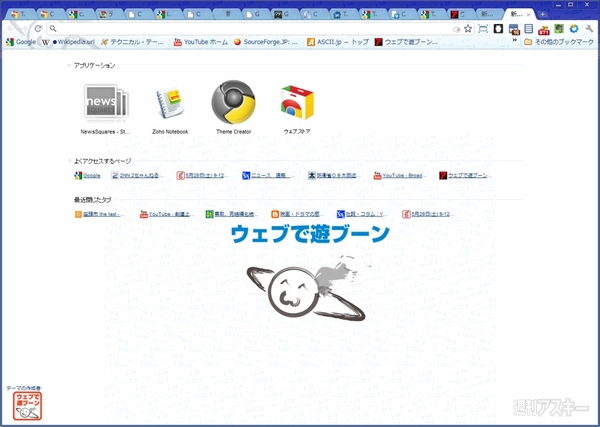600x427 pixels.
Task: Open the テクニカル・テー bookmark
Action: [132, 42]
